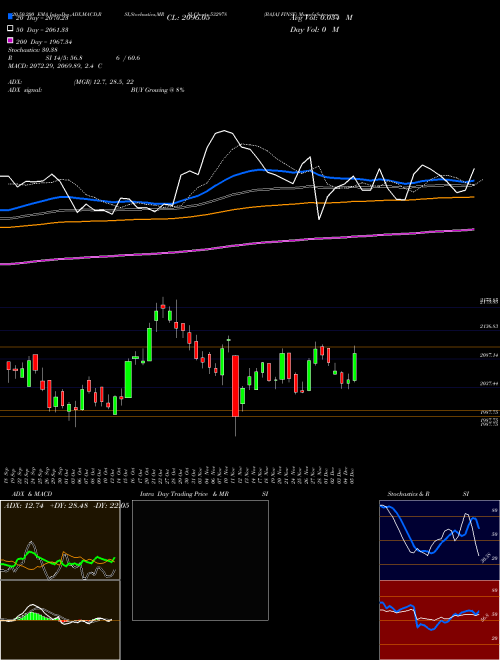Select the '50 Day = 2061.33' legend text

coord(42,30)
